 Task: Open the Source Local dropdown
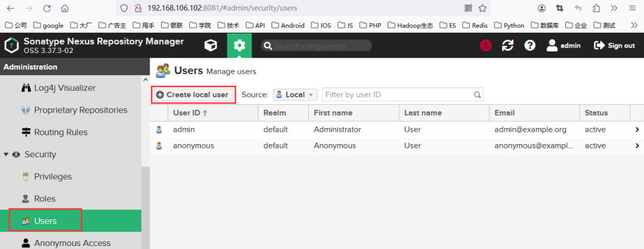tap(295, 95)
